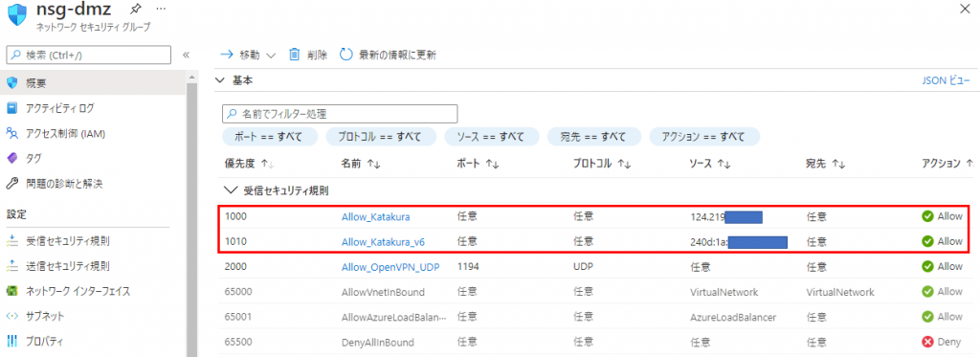The image size is (980, 357).
Task: Open the Allow_OpenVPN_UDP rule link
Action: 390,266
